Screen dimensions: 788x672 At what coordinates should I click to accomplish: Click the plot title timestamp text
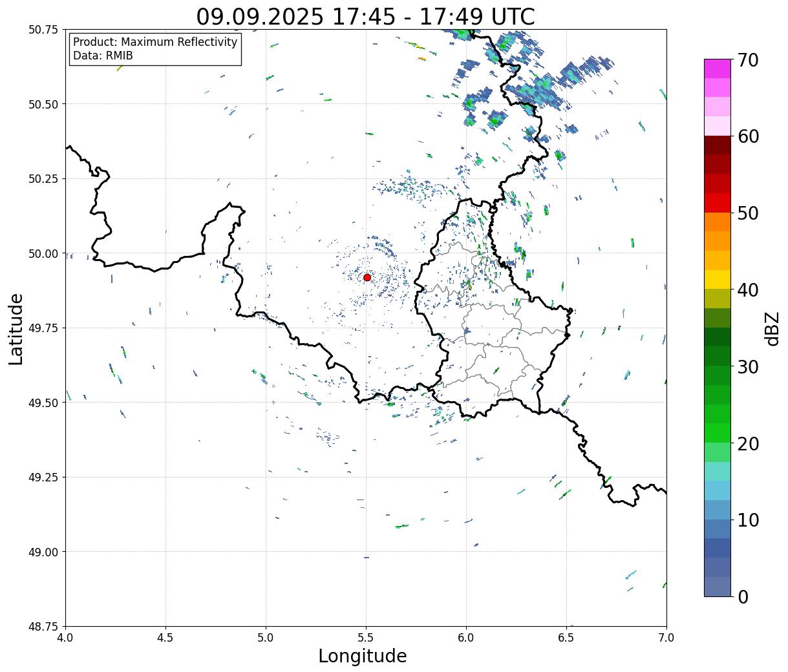click(x=366, y=17)
